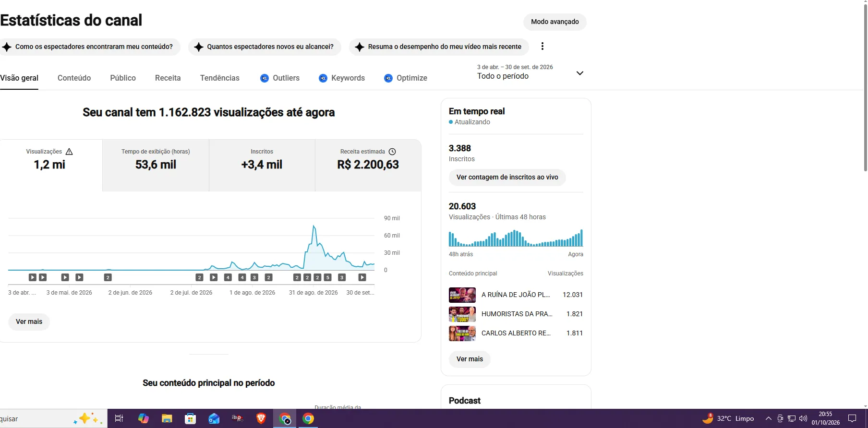Click the play marker nearest 30 de set.
Image resolution: width=868 pixels, height=428 pixels.
point(362,277)
